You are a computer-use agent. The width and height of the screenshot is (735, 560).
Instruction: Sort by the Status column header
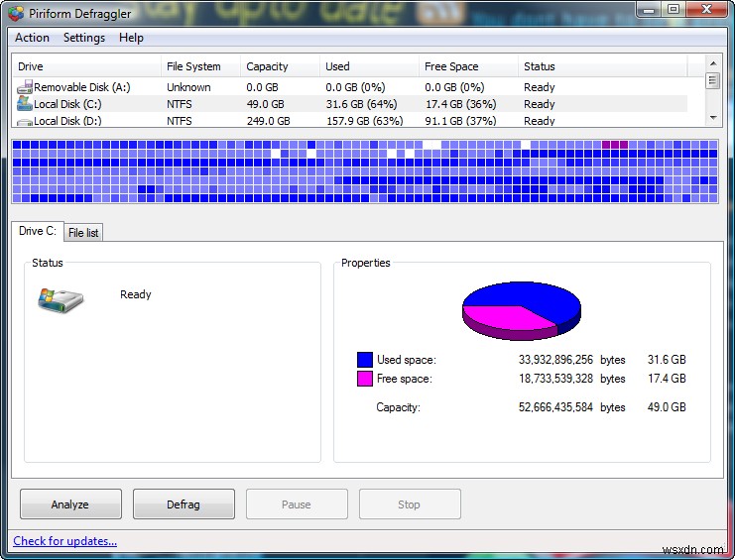[603, 66]
